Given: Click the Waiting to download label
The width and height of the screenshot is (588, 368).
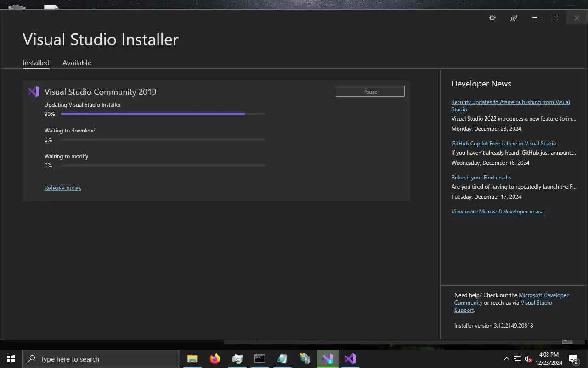Looking at the screenshot, I should (x=70, y=131).
